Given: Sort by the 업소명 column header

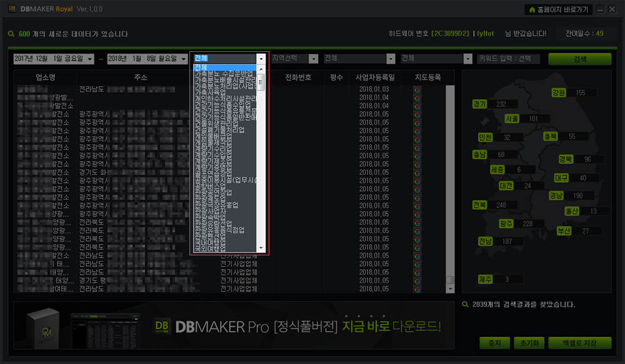Looking at the screenshot, I should click(46, 77).
